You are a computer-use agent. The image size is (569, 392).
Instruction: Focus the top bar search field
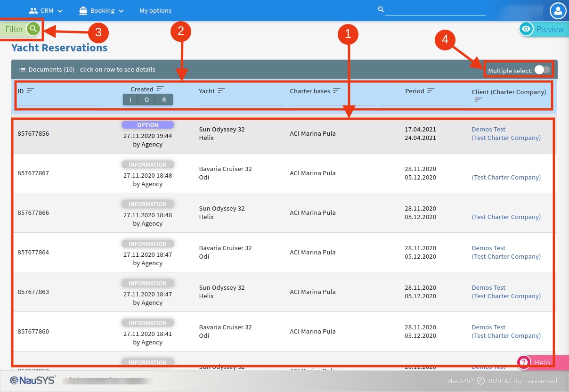click(x=435, y=10)
